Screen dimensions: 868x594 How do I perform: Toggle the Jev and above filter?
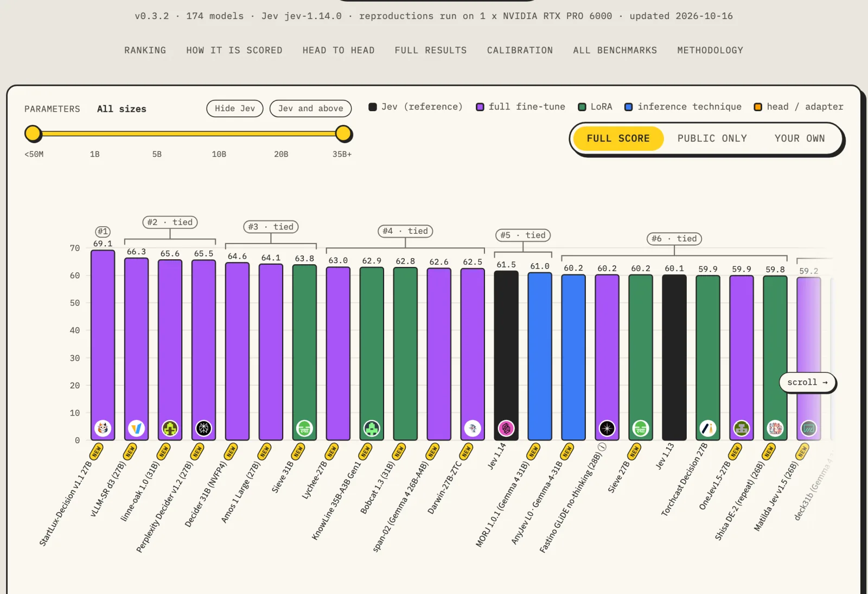pyautogui.click(x=311, y=108)
